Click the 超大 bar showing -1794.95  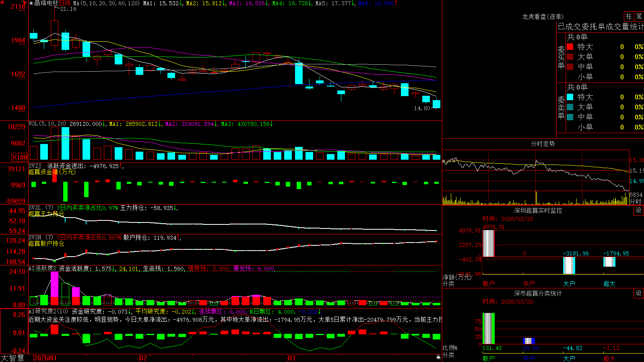tap(609, 262)
